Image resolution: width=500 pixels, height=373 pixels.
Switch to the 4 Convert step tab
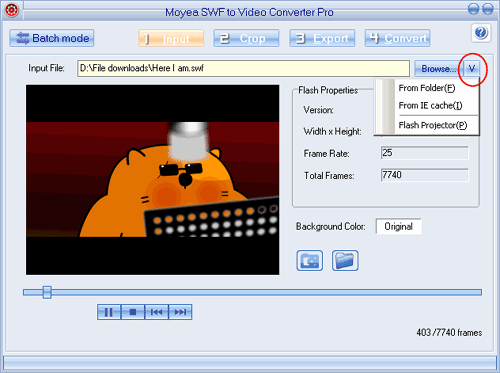(x=397, y=38)
